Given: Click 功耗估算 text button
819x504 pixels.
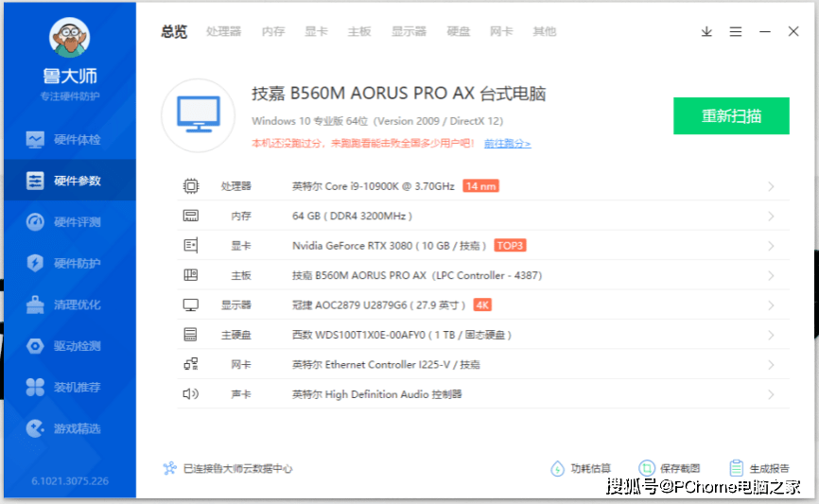Looking at the screenshot, I should tap(591, 468).
